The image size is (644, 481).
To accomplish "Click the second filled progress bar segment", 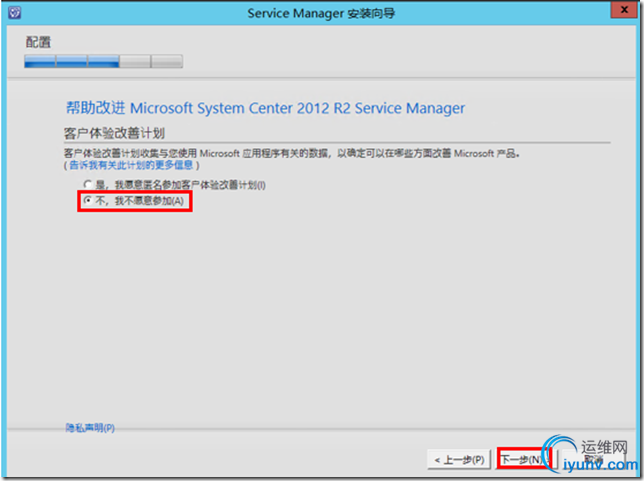I will coord(72,61).
